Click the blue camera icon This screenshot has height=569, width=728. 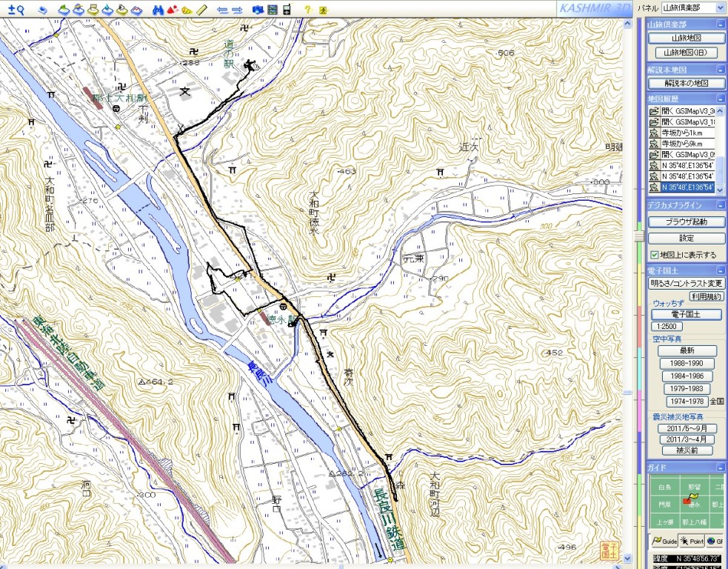(258, 10)
